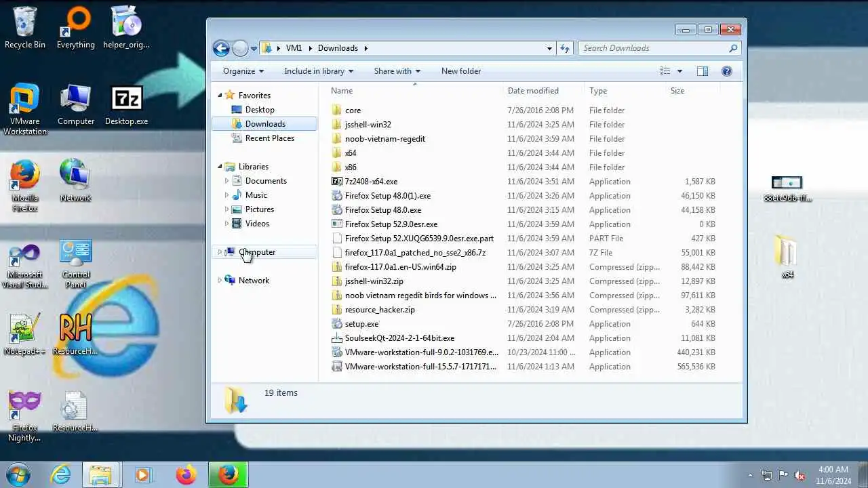
Task: Open the RH ResourceHacker desktop icon
Action: [75, 333]
